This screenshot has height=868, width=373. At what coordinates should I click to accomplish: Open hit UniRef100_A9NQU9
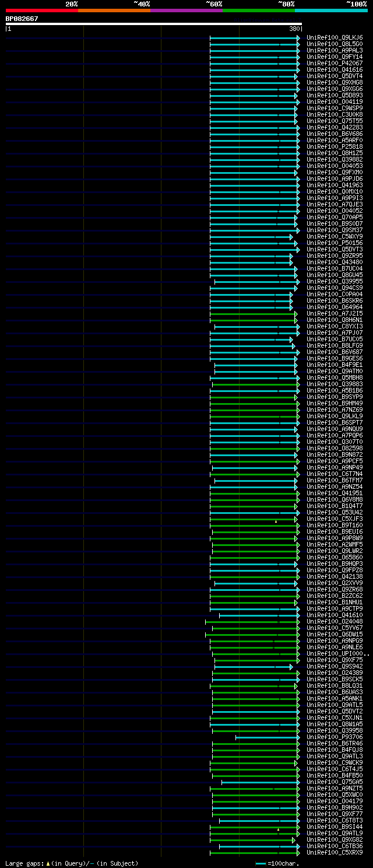click(x=335, y=429)
